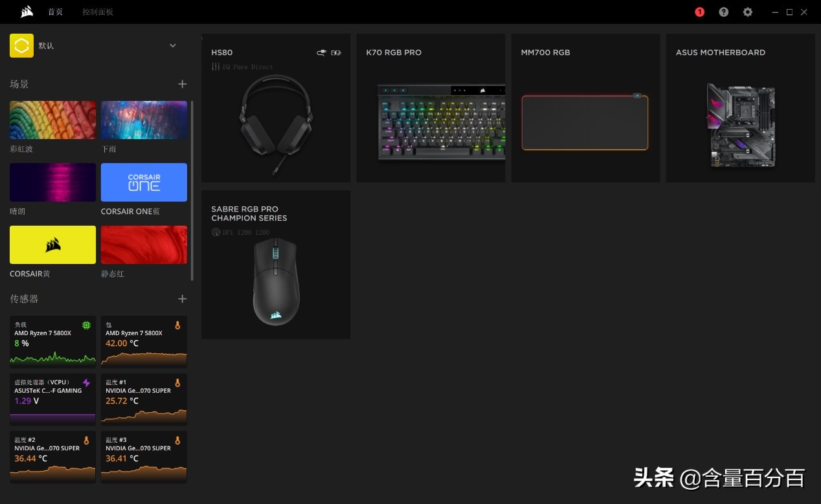Add a new sensor with plus icon
This screenshot has width=821, height=504.
pyautogui.click(x=182, y=299)
